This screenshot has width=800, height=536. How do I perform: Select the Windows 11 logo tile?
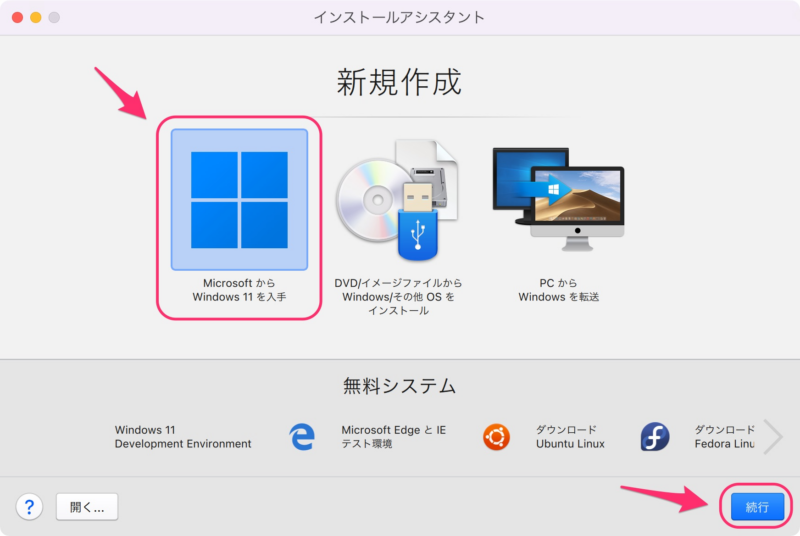(239, 199)
